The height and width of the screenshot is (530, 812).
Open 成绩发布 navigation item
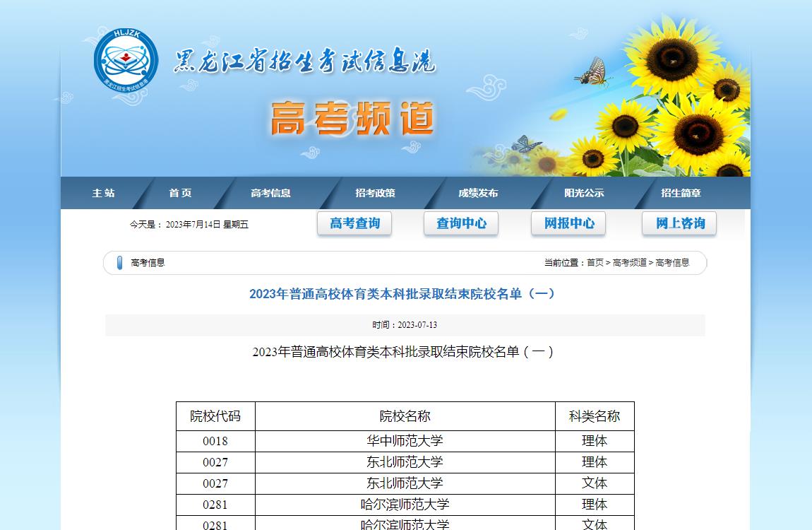(x=478, y=193)
